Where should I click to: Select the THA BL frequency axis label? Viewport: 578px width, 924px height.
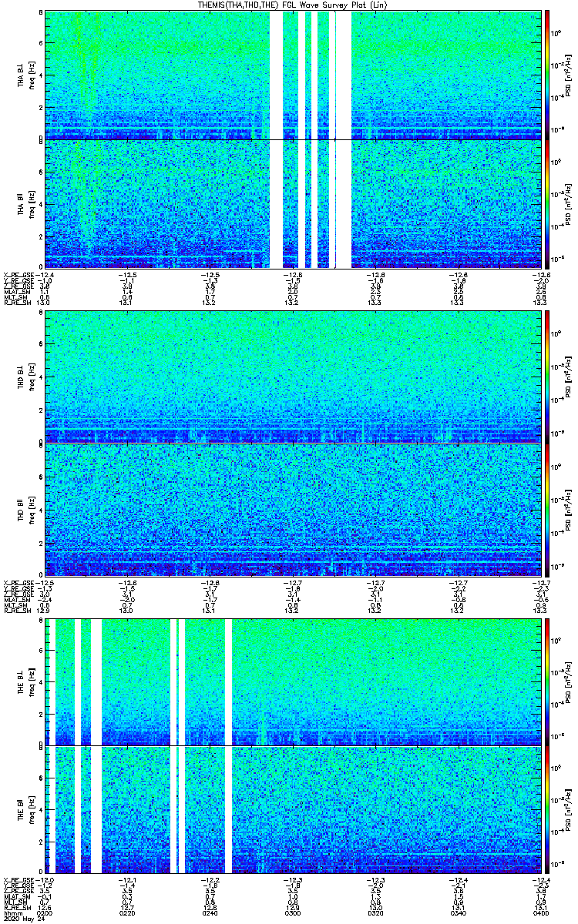click(27, 74)
